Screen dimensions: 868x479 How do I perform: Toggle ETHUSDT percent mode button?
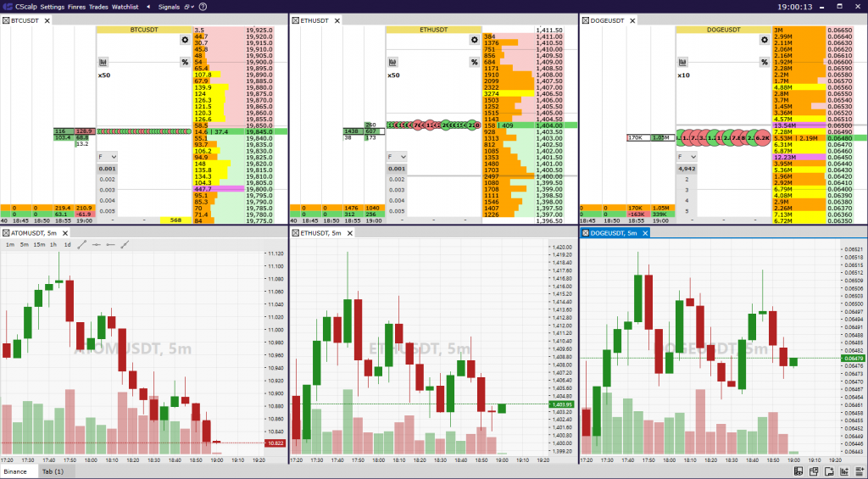[x=475, y=62]
